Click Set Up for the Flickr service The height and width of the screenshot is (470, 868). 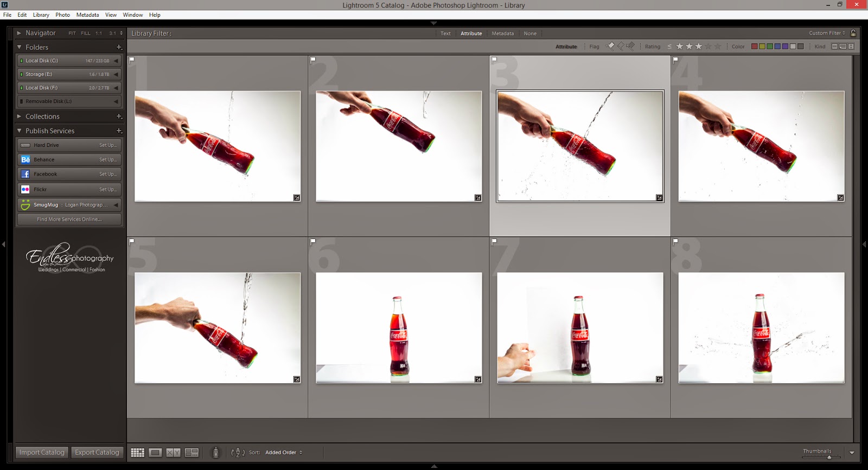coord(108,189)
